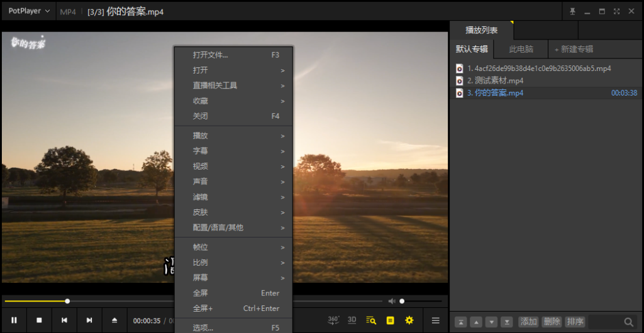The height and width of the screenshot is (333, 644).
Task: Skip to the next track
Action: [89, 320]
